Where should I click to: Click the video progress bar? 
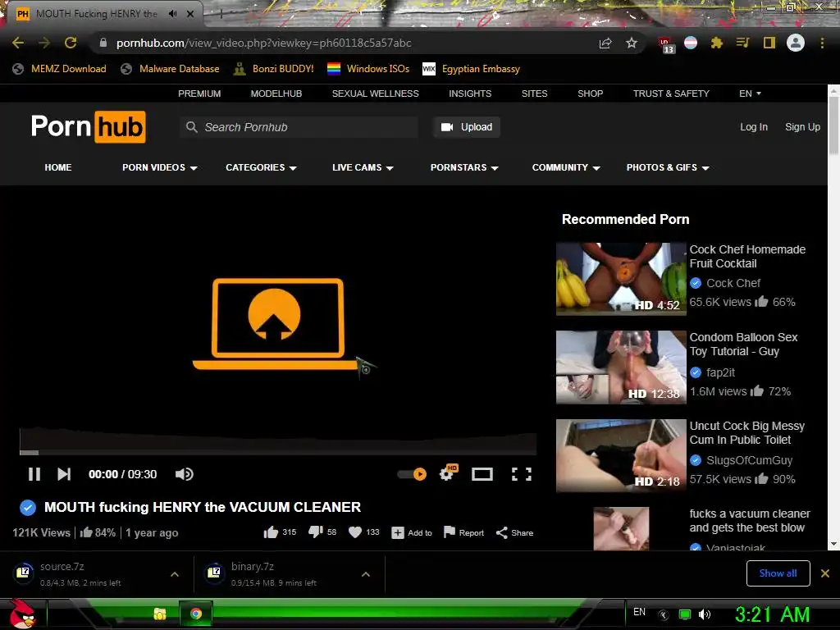278,453
